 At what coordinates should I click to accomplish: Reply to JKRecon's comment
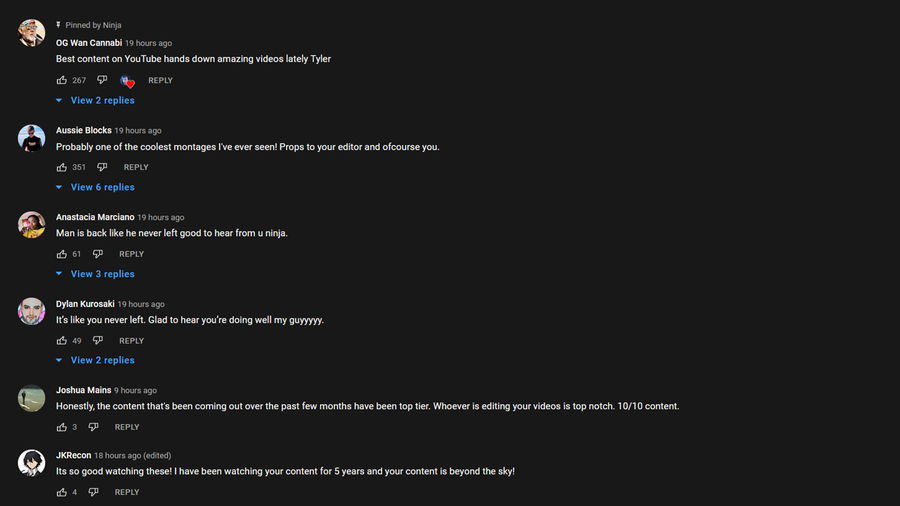click(x=127, y=492)
